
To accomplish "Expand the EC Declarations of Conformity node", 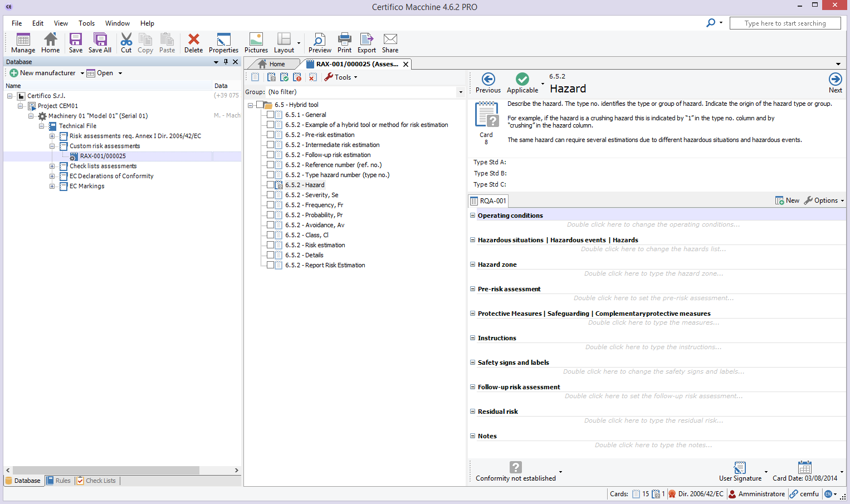I will [x=52, y=176].
